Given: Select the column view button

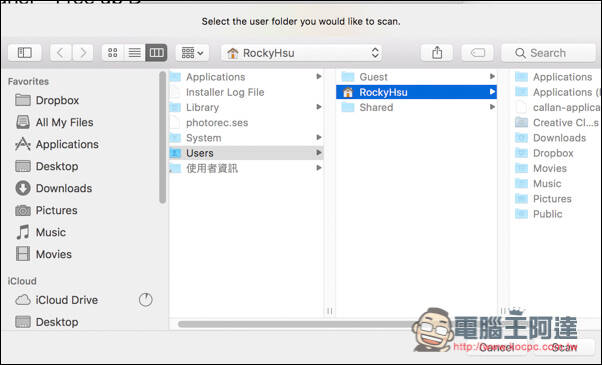Looking at the screenshot, I should [156, 53].
